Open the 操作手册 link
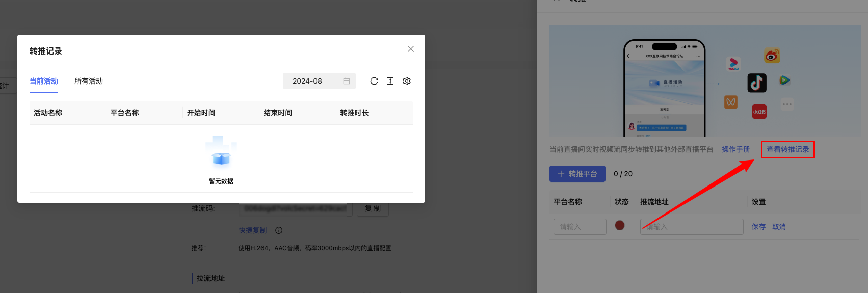The image size is (868, 293). pyautogui.click(x=735, y=149)
